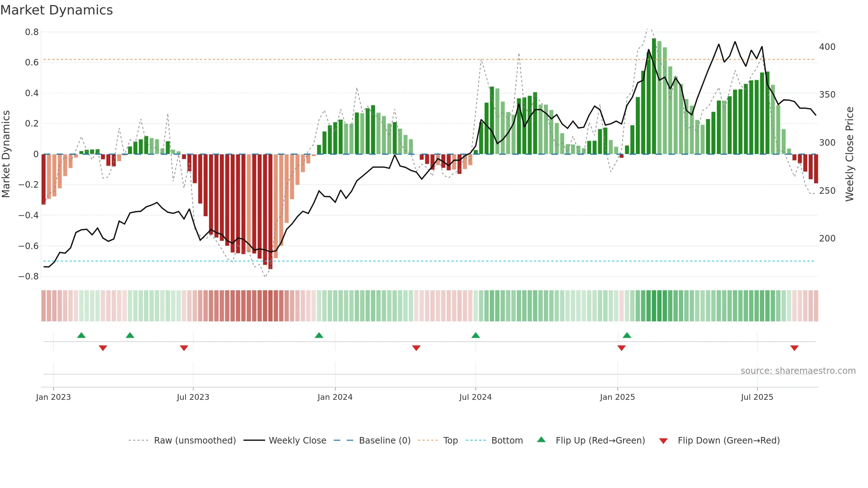The width and height of the screenshot is (868, 488).
Task: Click the deepest dark red bar in autumn 2023
Action: tap(271, 212)
